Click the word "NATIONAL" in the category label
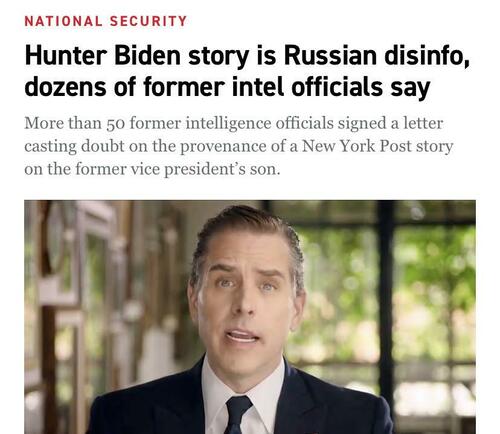 (x=63, y=21)
